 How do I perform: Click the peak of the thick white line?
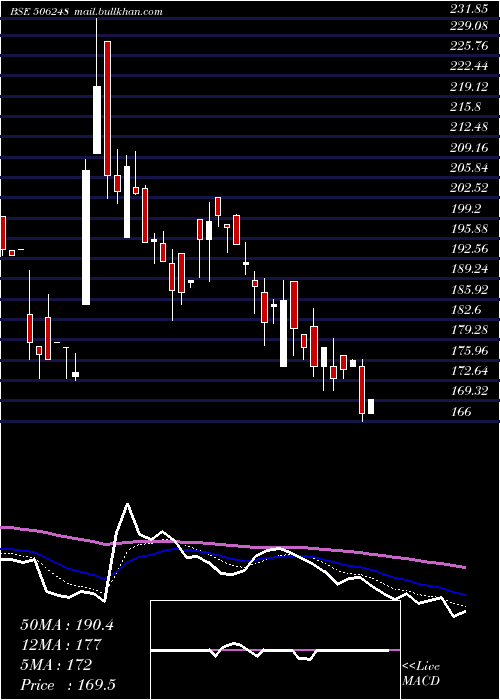click(x=128, y=504)
